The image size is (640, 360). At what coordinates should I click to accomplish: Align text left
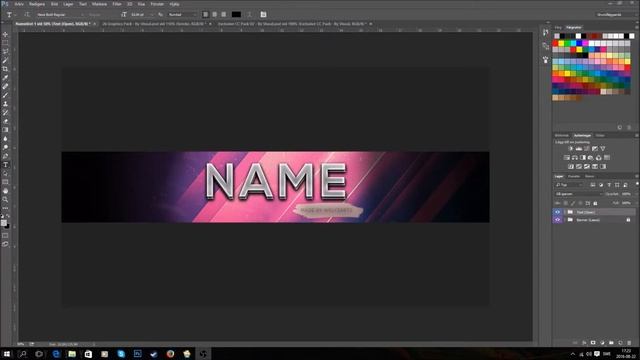click(206, 14)
